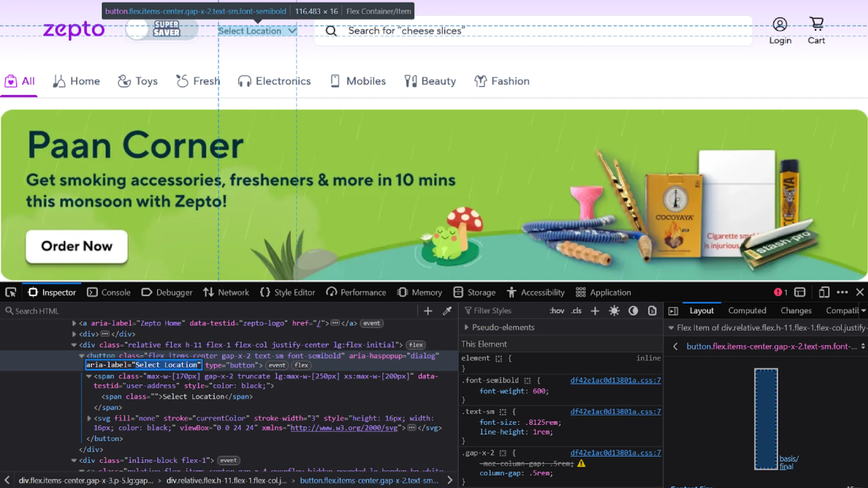Click the Search for cheese slices box

coord(533,31)
